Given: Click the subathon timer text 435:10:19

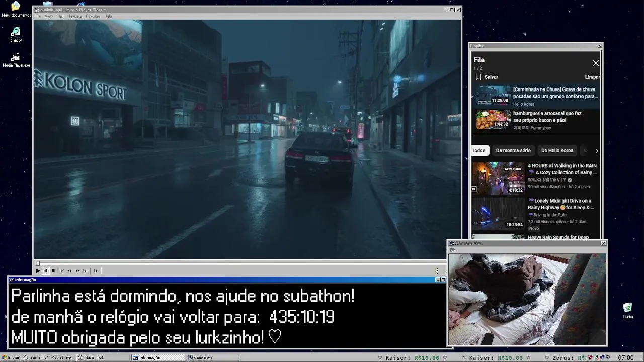Looking at the screenshot, I should click(x=301, y=317).
